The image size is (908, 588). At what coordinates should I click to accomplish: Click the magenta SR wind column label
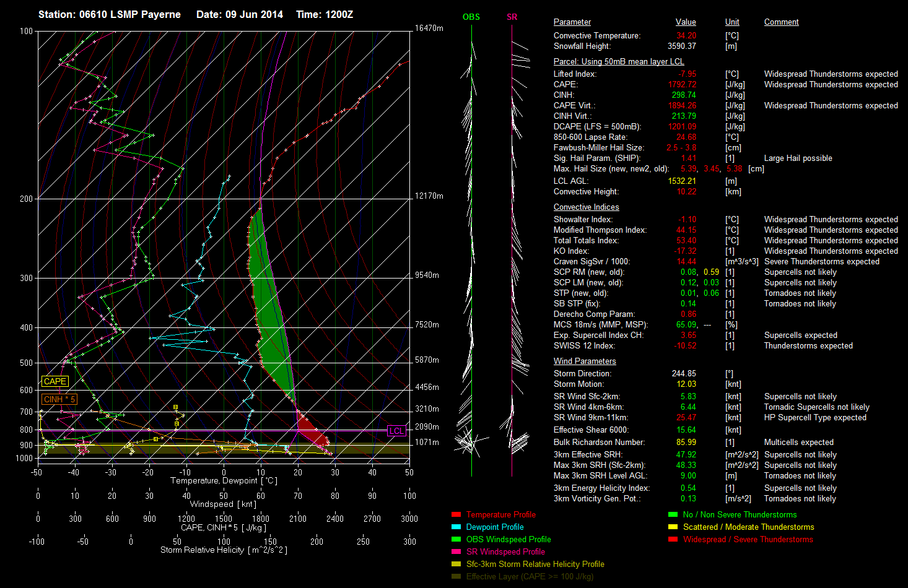tap(512, 17)
